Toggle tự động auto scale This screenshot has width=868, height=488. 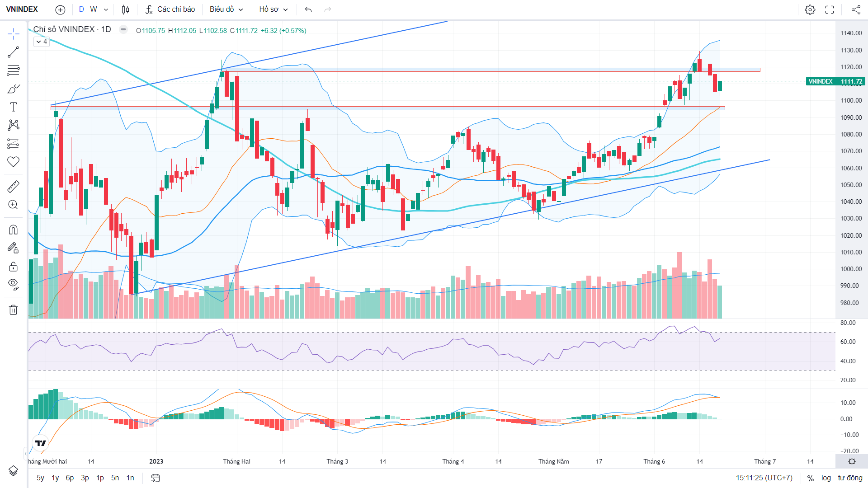(x=850, y=478)
